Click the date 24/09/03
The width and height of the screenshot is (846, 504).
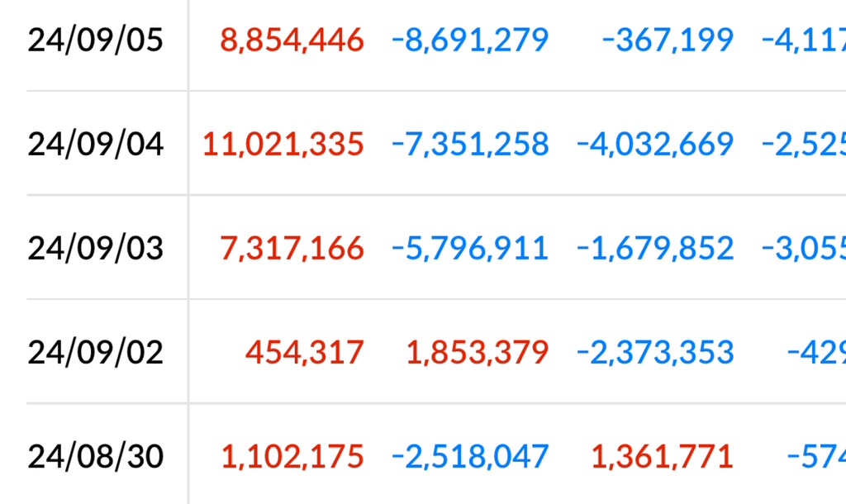(96, 248)
